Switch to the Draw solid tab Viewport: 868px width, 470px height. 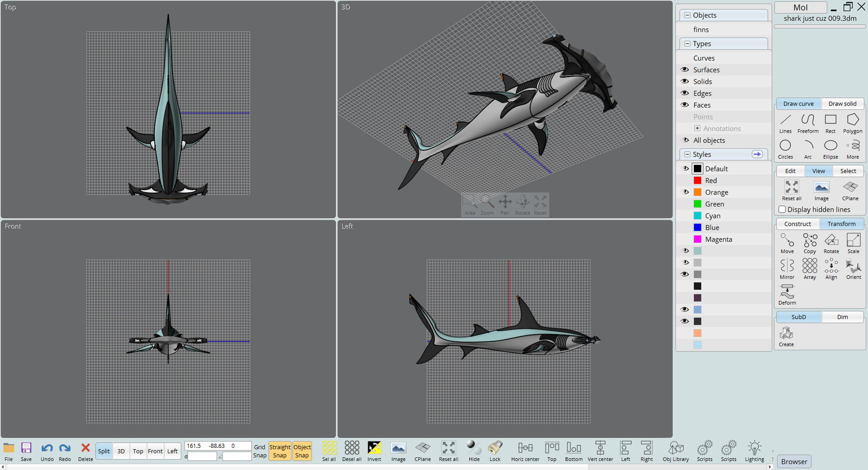[842, 103]
